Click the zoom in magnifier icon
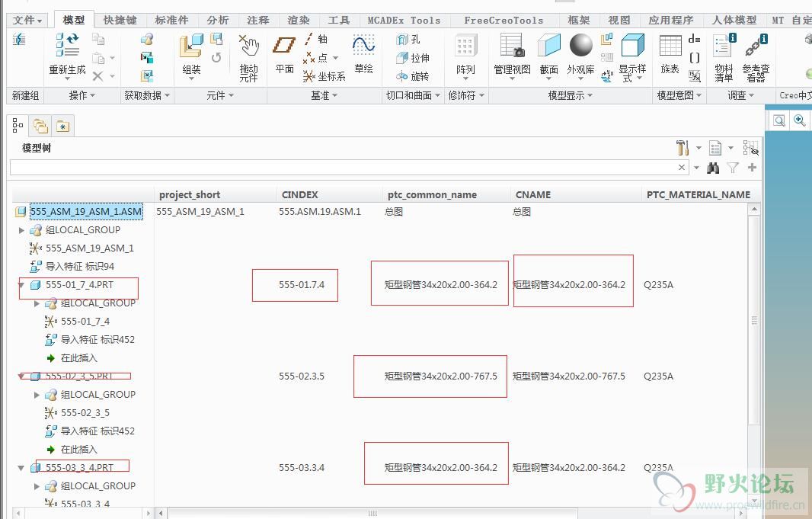The image size is (812, 519). coord(799,120)
